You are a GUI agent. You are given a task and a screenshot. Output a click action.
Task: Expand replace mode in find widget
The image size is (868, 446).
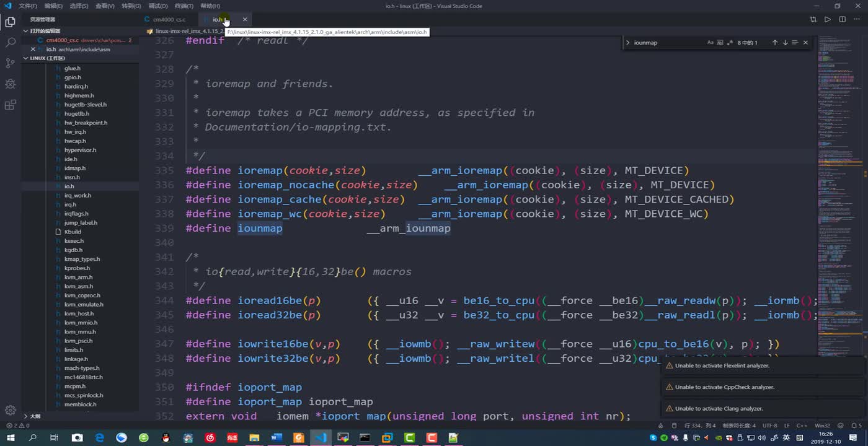pyautogui.click(x=627, y=43)
